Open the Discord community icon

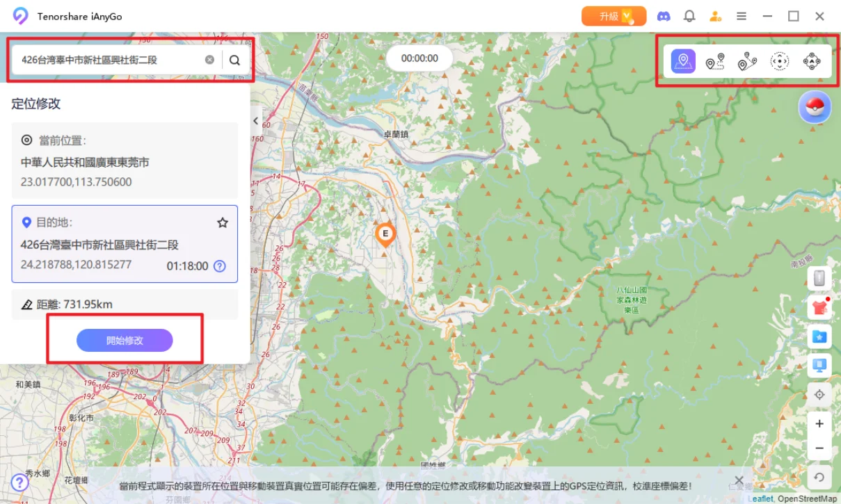(664, 16)
